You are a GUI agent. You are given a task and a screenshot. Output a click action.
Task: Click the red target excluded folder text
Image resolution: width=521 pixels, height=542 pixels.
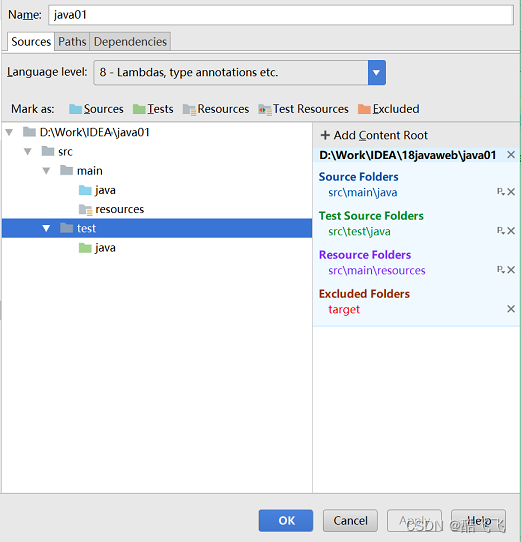tap(344, 310)
